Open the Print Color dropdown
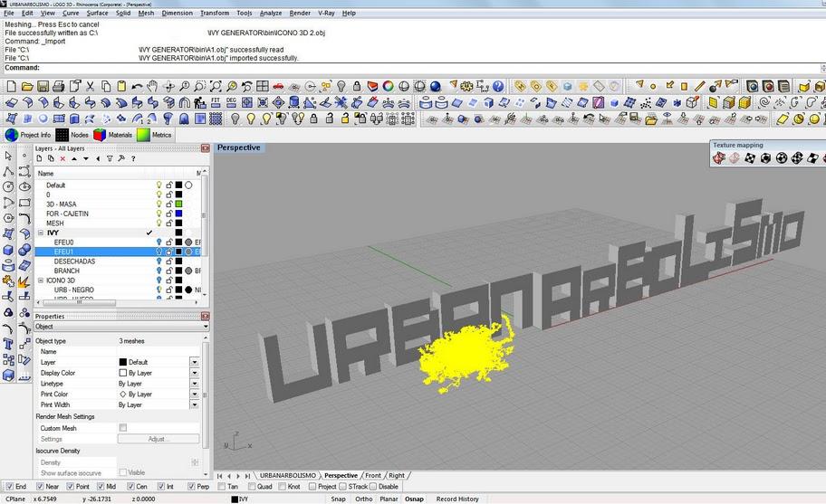Image resolution: width=826 pixels, height=504 pixels. coord(195,394)
